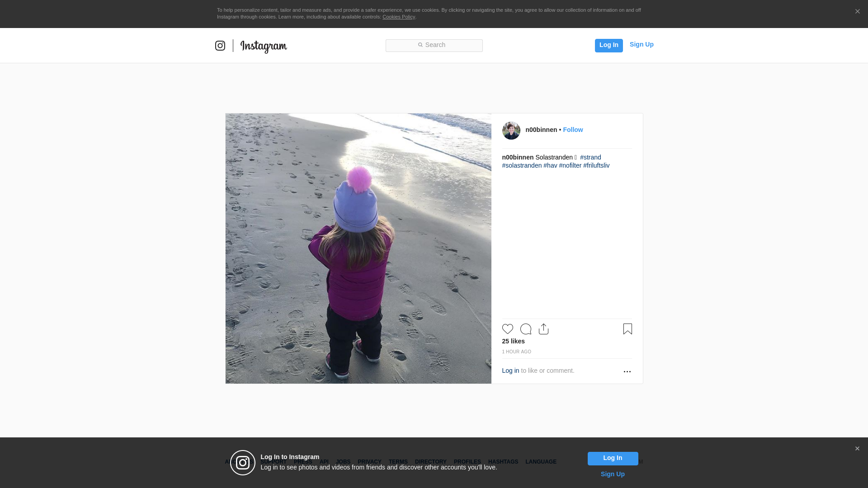
Task: Click Log In in the bottom banner
Action: [613, 458]
